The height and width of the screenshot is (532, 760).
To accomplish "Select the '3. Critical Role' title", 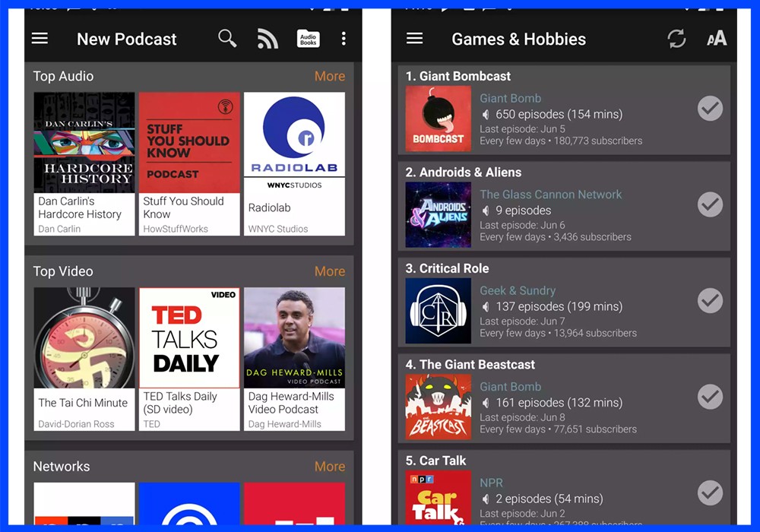I will point(448,268).
